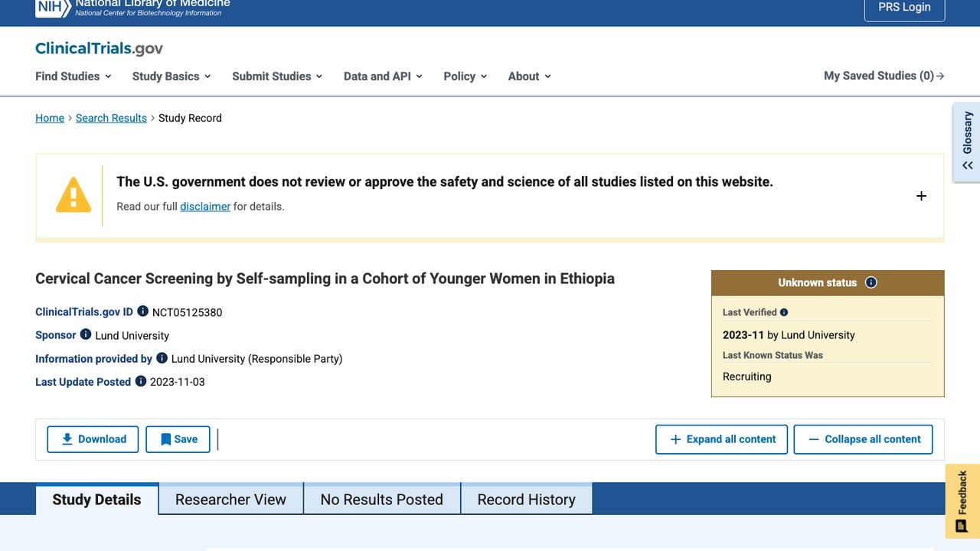Click Expand all content button
Viewport: 980px width, 551px height.
click(x=721, y=439)
